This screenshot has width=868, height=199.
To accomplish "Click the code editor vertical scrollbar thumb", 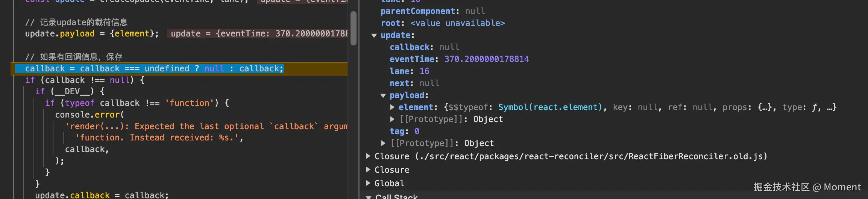I will click(354, 28).
